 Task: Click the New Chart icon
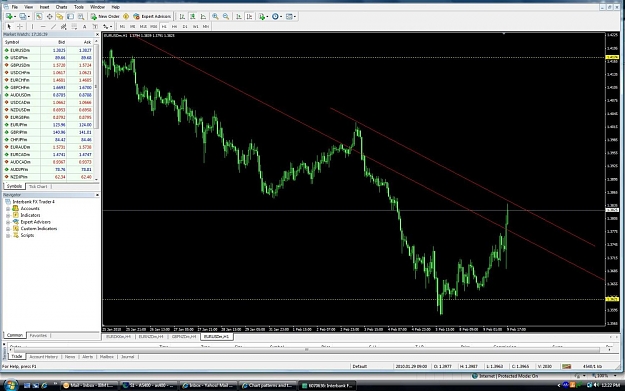pyautogui.click(x=9, y=16)
